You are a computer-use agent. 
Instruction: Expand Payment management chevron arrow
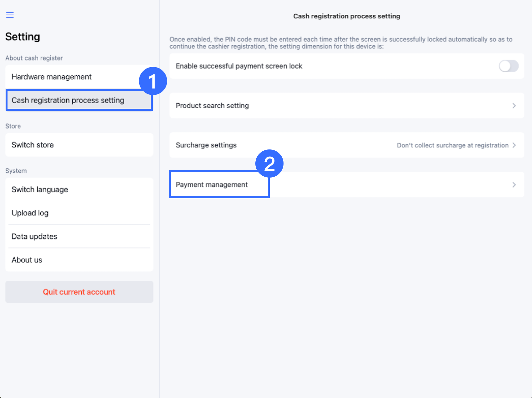pos(514,185)
